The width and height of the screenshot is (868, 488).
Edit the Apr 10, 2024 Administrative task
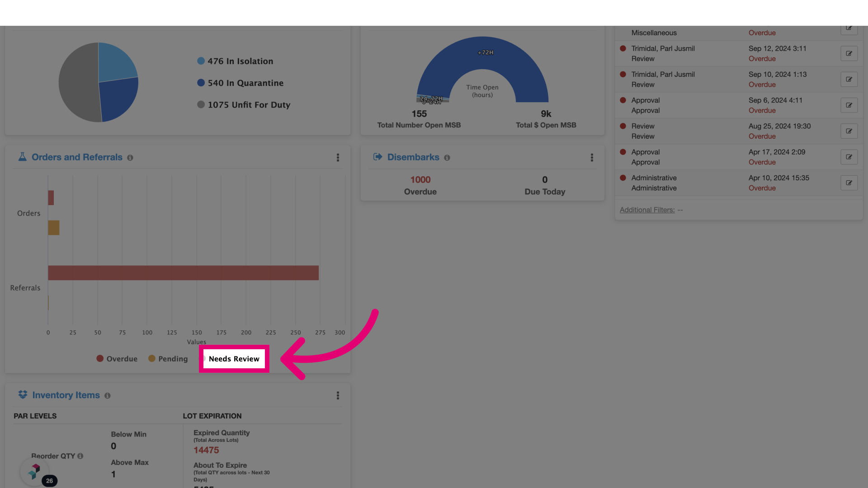(x=849, y=183)
